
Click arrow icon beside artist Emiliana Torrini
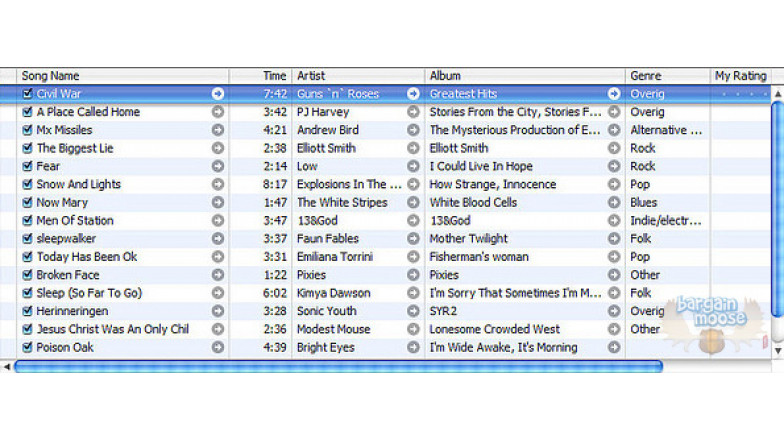pos(413,256)
